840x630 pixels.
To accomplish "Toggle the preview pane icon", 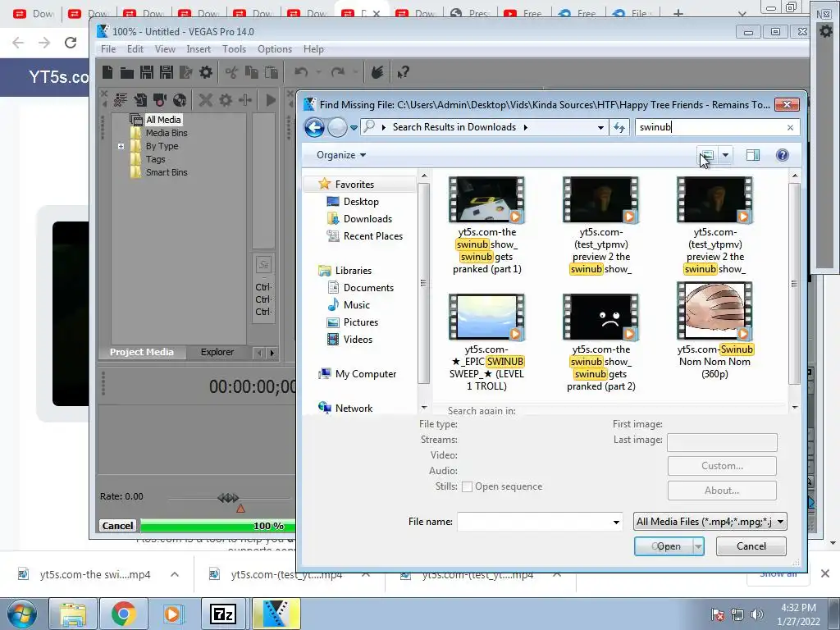I will pyautogui.click(x=753, y=155).
